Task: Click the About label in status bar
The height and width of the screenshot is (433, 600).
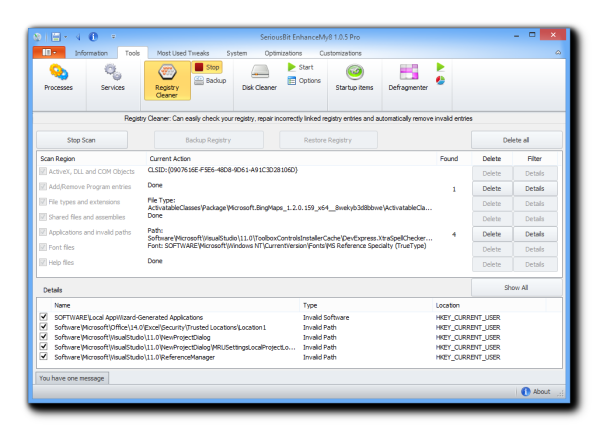Action: pos(541,391)
